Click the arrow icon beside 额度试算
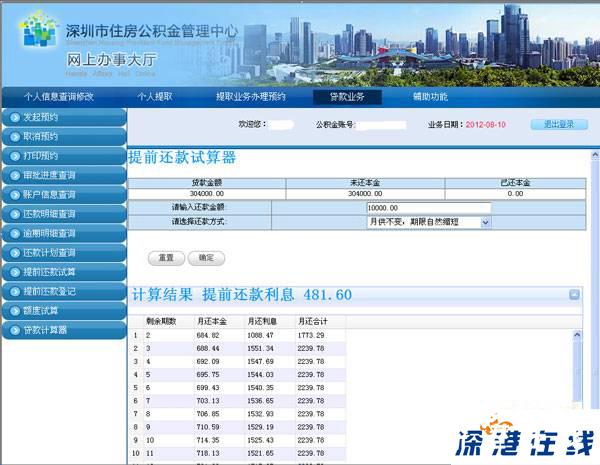This screenshot has width=600, height=465. [x=13, y=310]
